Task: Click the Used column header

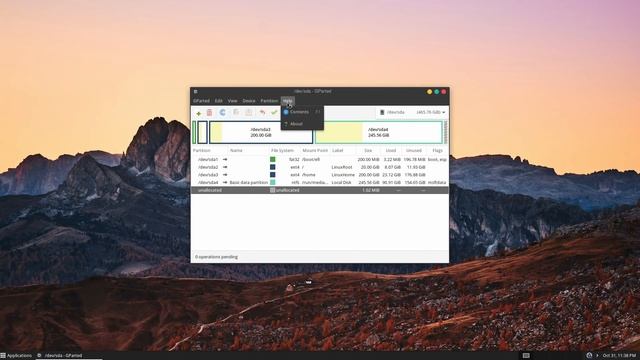Action: tap(391, 151)
